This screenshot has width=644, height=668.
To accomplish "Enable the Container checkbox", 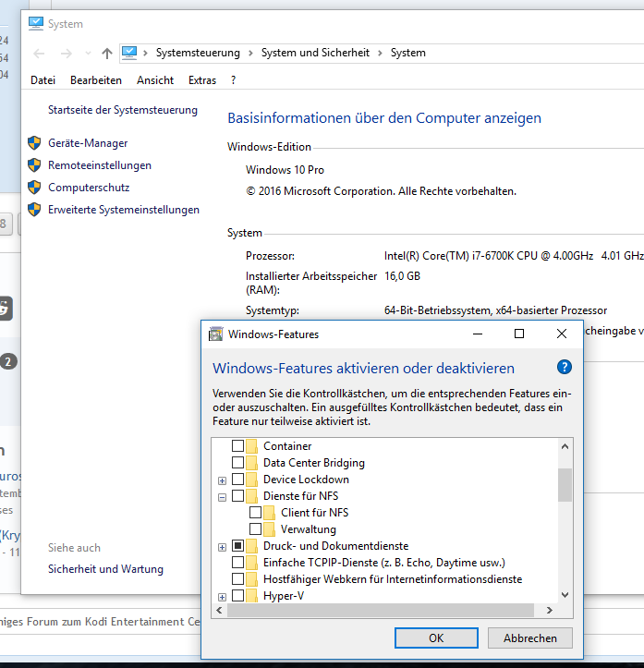I will point(237,445).
